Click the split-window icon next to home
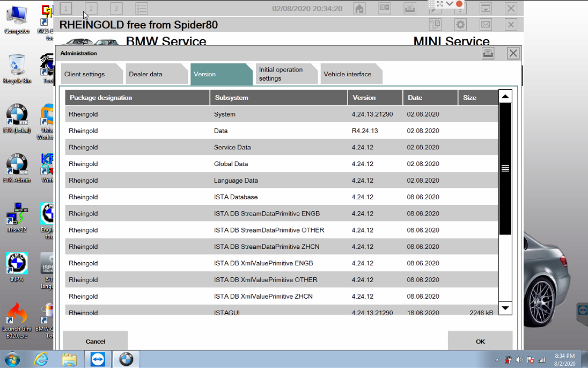Image resolution: width=588 pixels, height=368 pixels. (385, 8)
